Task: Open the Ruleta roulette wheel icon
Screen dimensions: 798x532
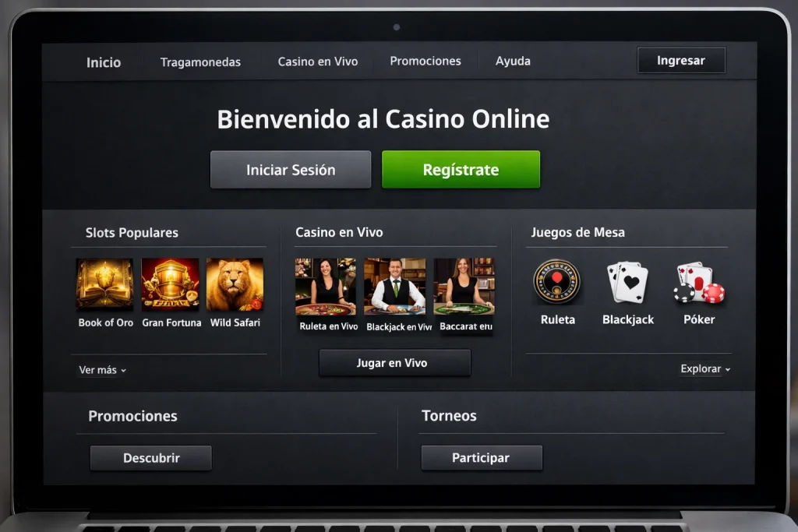Action: 556,282
